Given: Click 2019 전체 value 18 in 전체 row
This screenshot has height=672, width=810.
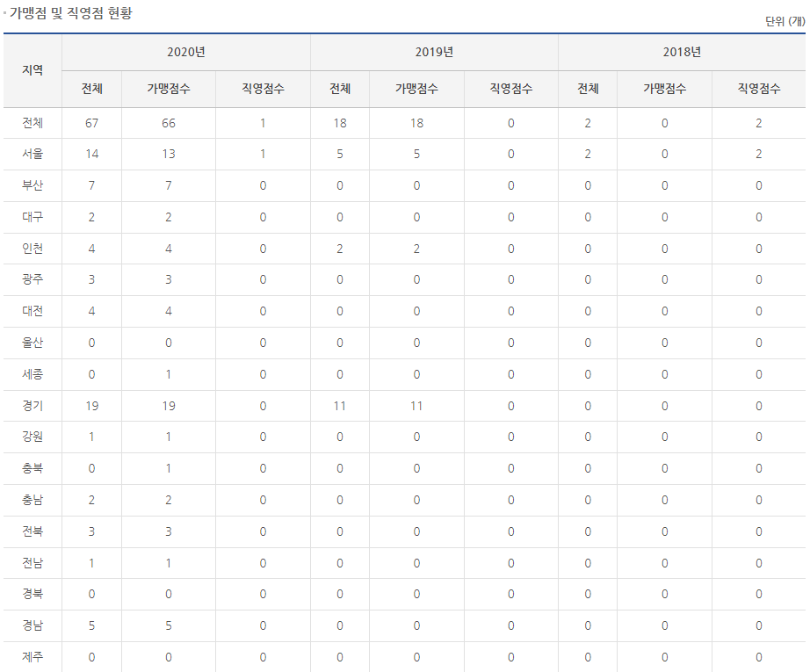Looking at the screenshot, I should coord(340,123).
